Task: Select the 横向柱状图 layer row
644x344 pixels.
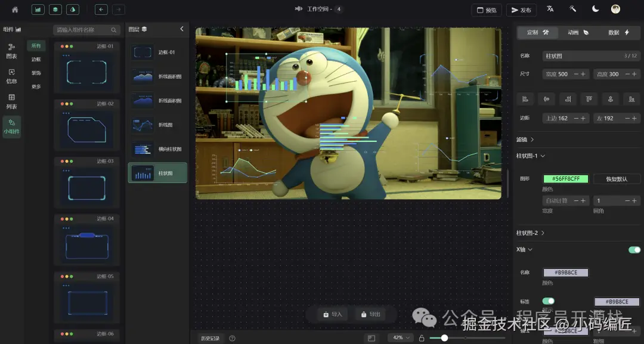Action: click(x=157, y=149)
